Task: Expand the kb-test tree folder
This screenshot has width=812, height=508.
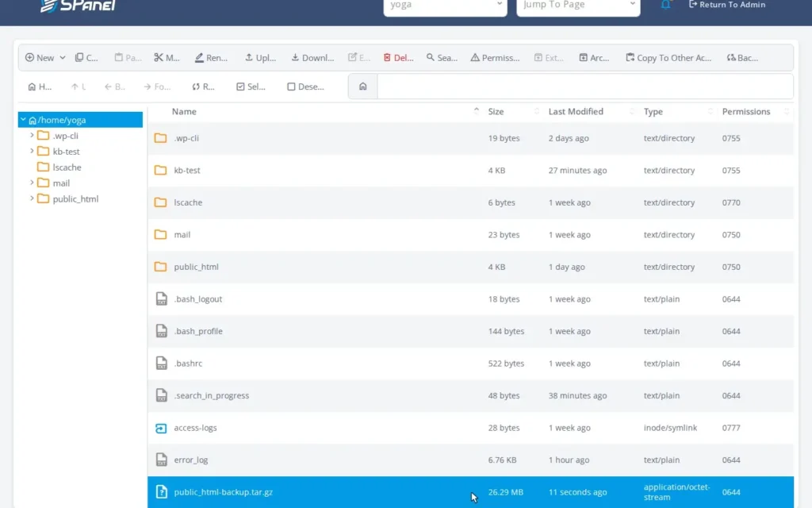Action: point(32,151)
